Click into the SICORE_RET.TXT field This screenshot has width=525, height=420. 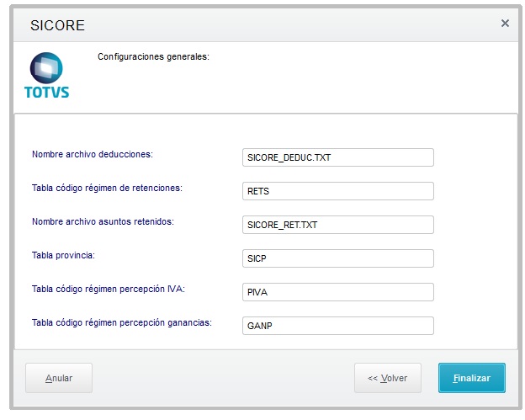click(x=338, y=225)
